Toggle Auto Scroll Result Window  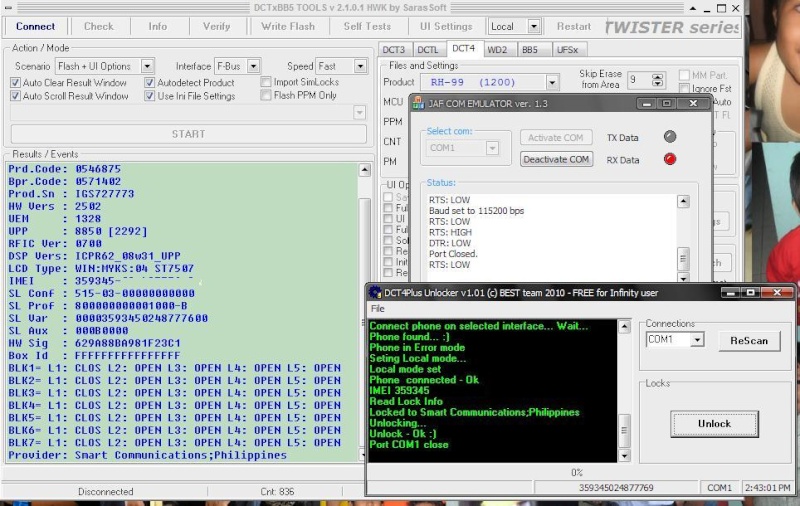click(15, 95)
